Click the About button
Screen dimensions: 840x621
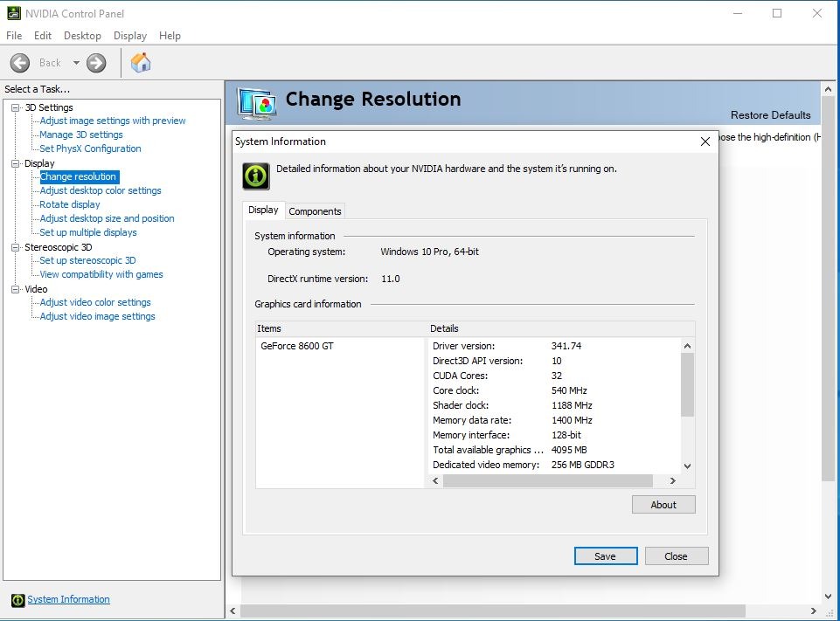click(663, 505)
